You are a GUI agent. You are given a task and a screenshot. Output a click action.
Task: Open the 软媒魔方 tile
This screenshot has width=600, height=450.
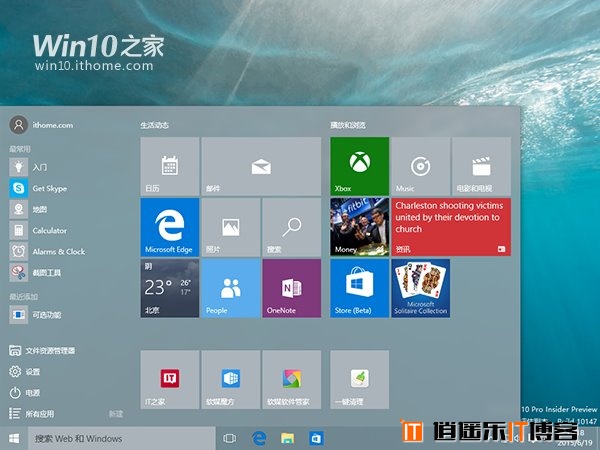(231, 380)
